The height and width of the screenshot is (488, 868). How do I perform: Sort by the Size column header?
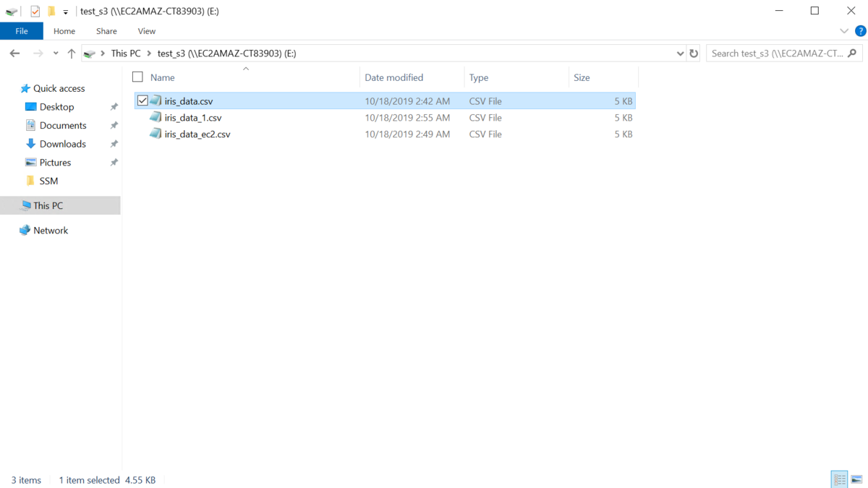coord(582,77)
